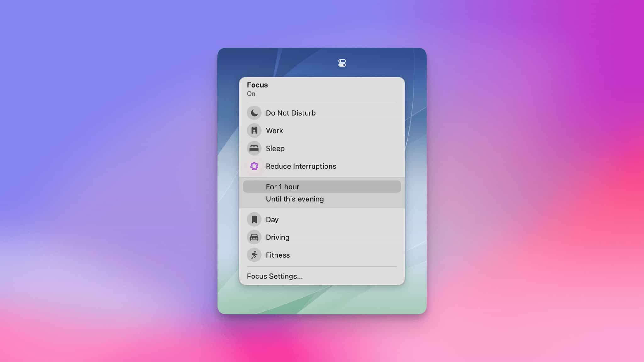
Task: Click the Sleep focus bed icon
Action: pos(254,148)
